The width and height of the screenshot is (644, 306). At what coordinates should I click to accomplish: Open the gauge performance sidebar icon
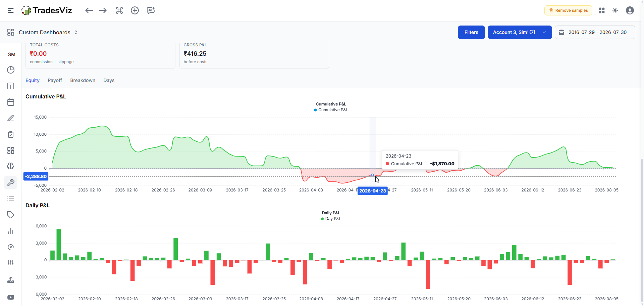(11, 247)
